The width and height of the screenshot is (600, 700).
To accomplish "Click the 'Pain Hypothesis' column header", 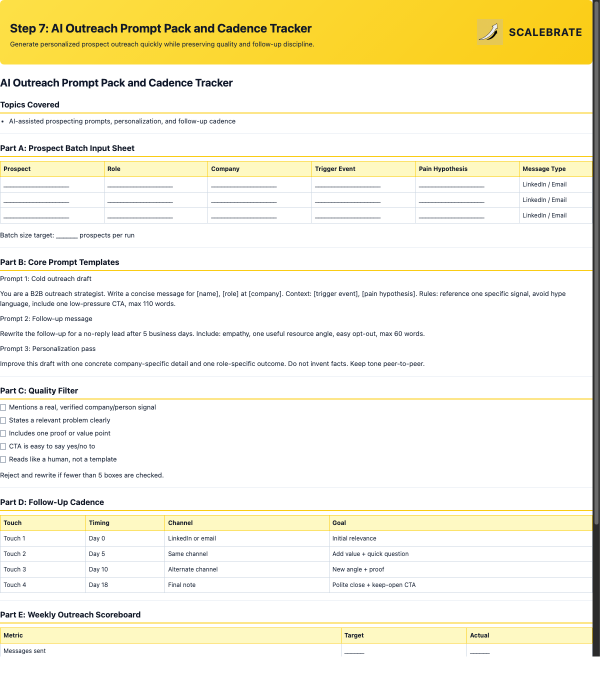I will (x=467, y=169).
